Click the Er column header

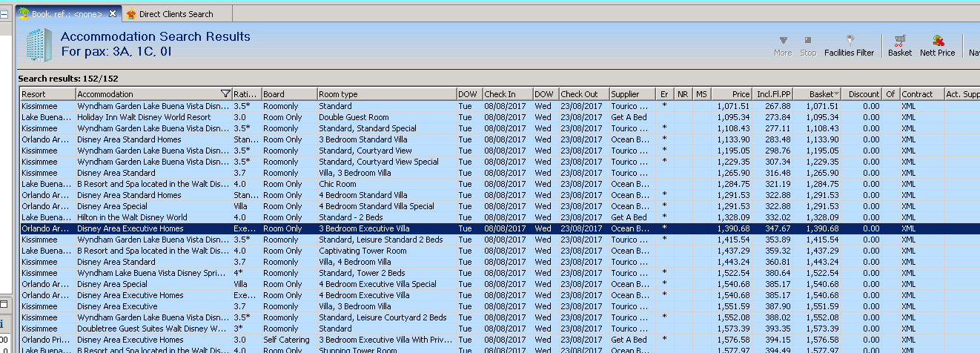[666, 94]
